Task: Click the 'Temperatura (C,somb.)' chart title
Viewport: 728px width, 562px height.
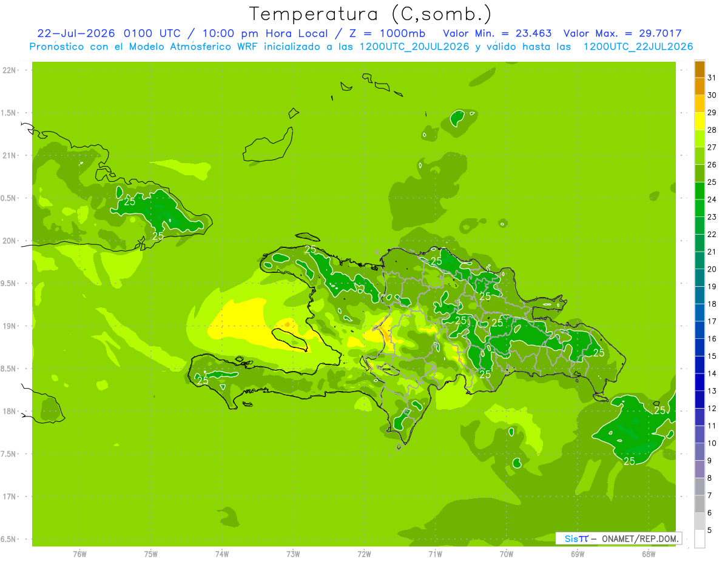Action: [370, 14]
